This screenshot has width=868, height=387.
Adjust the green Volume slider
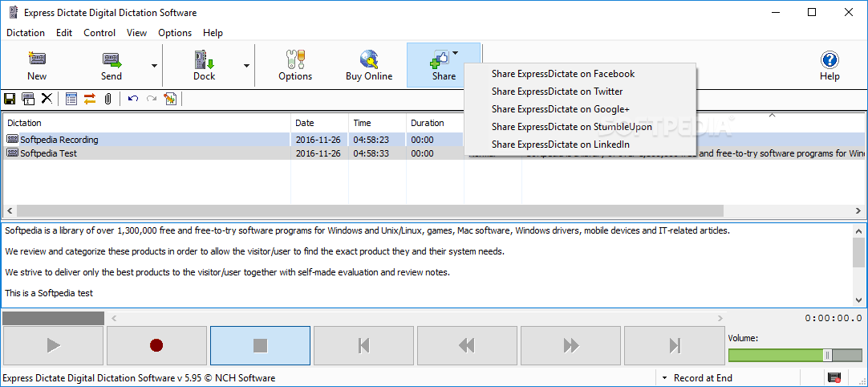pyautogui.click(x=794, y=356)
